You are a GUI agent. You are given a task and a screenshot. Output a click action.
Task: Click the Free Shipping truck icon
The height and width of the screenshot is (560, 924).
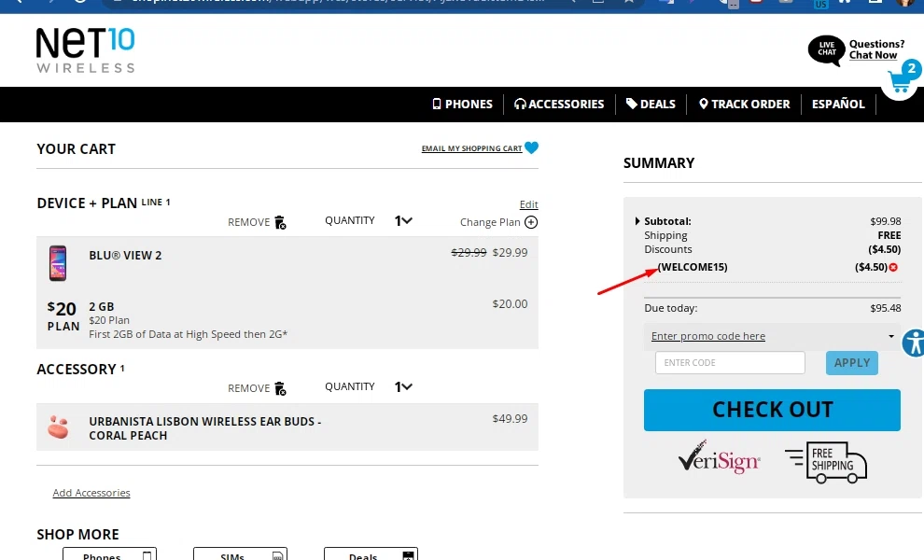point(826,462)
